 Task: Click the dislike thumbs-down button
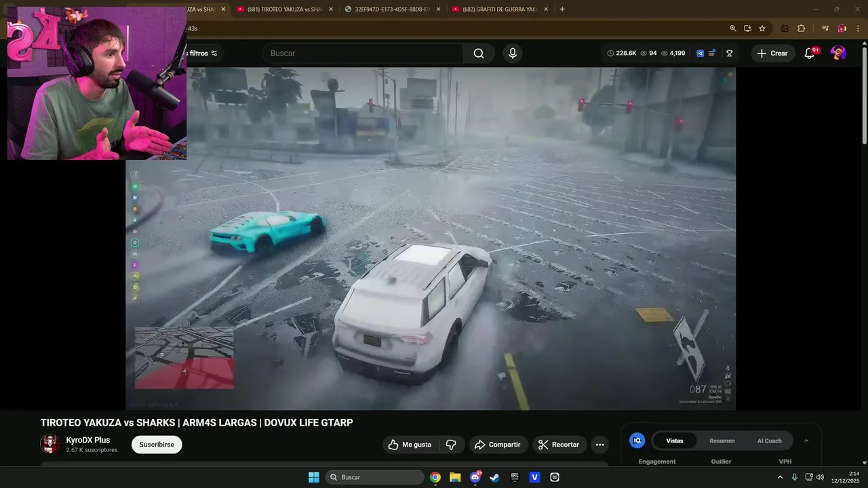pos(451,445)
